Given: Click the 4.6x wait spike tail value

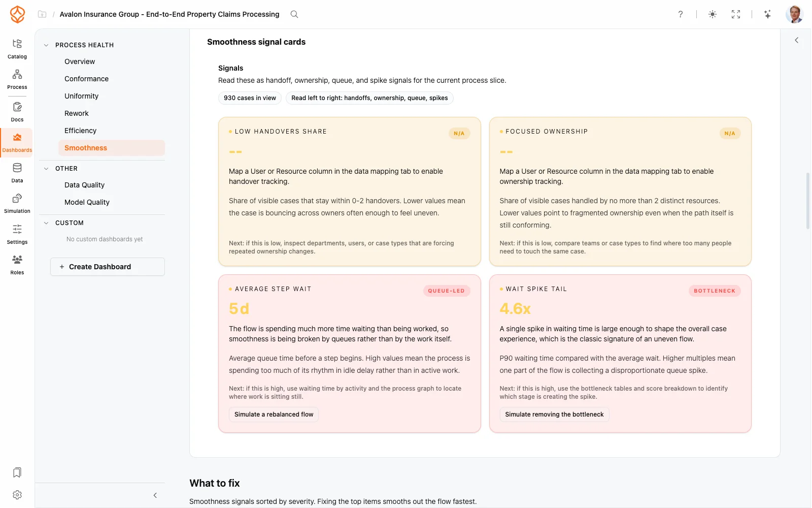Looking at the screenshot, I should tap(515, 309).
